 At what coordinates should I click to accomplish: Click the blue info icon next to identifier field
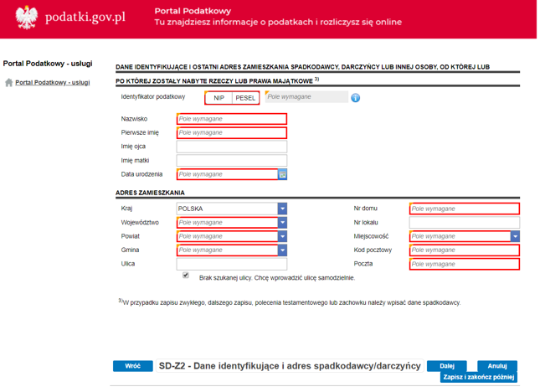click(356, 98)
